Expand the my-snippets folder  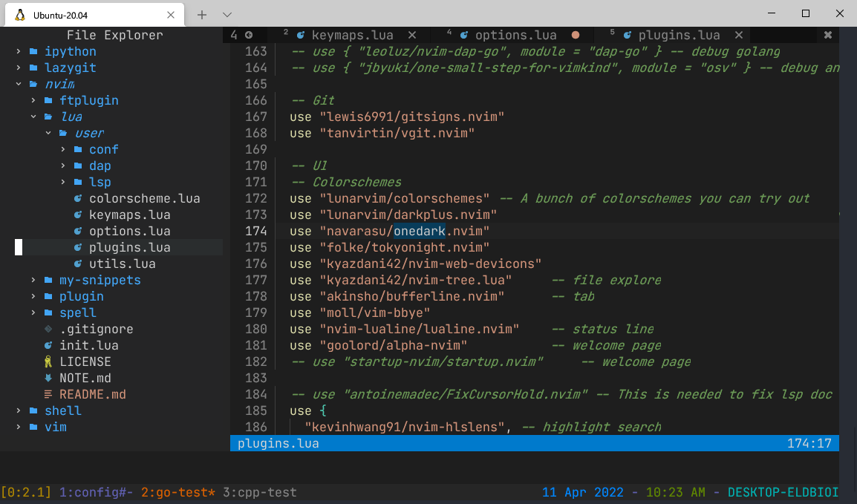coord(33,281)
